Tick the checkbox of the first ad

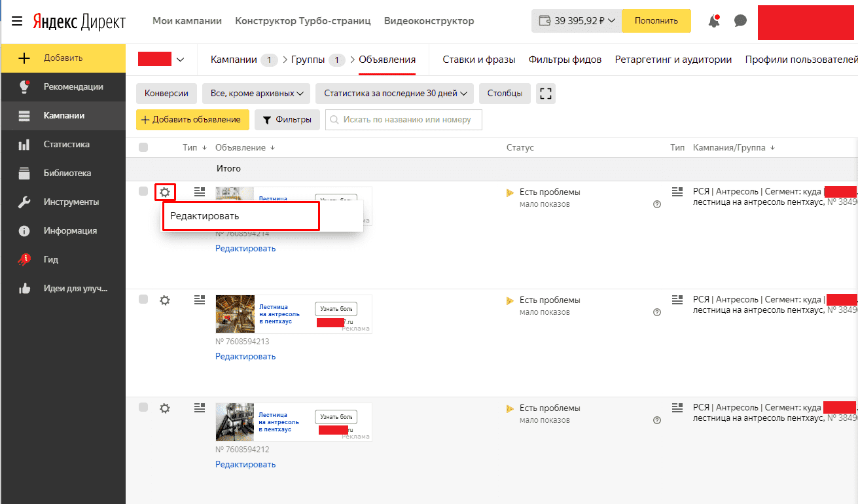[x=143, y=191]
